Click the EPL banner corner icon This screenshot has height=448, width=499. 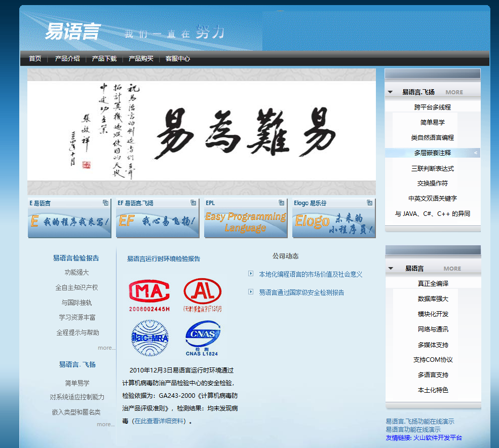[x=282, y=202]
